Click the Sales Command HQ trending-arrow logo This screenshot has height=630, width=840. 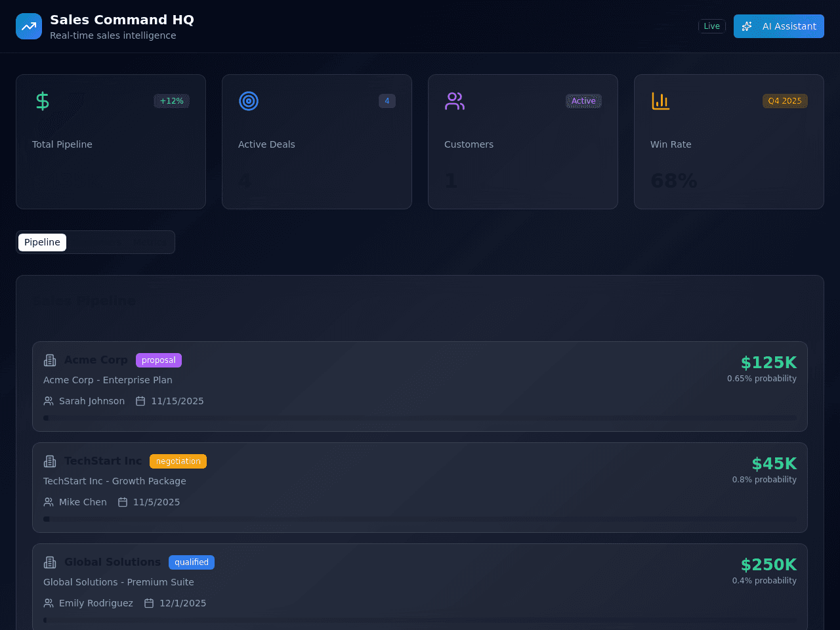click(29, 26)
